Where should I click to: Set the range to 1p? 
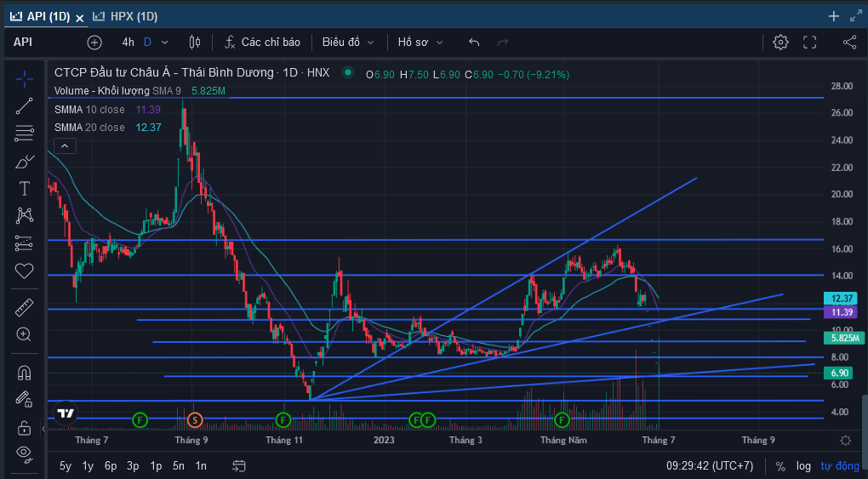[156, 465]
